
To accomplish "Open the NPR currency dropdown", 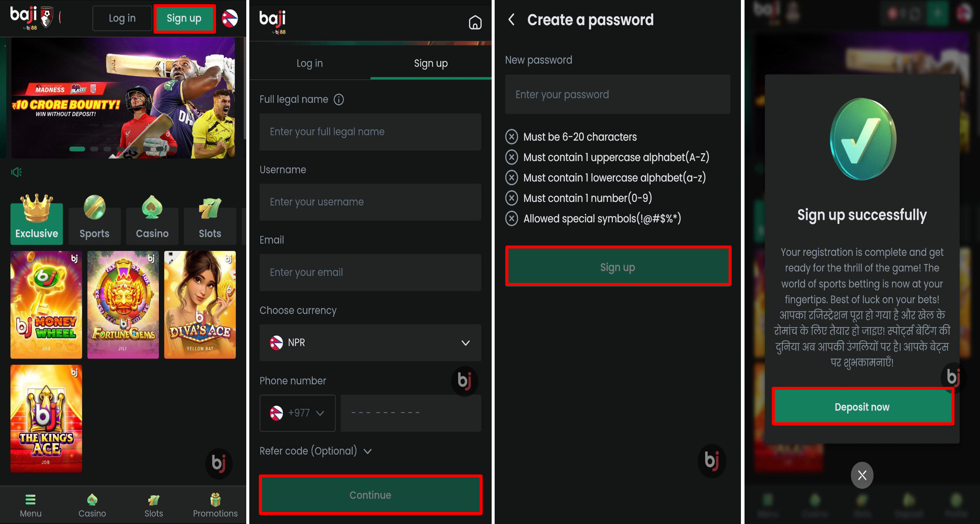I will coord(370,342).
